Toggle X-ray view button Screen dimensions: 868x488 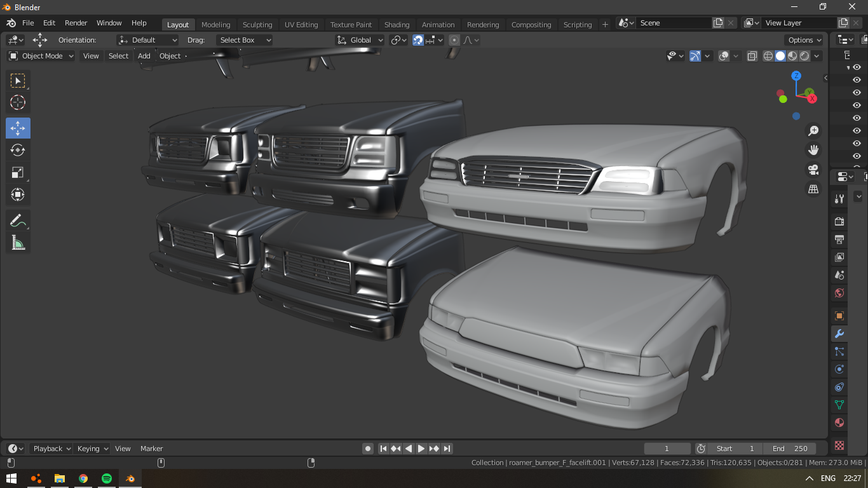coord(752,56)
